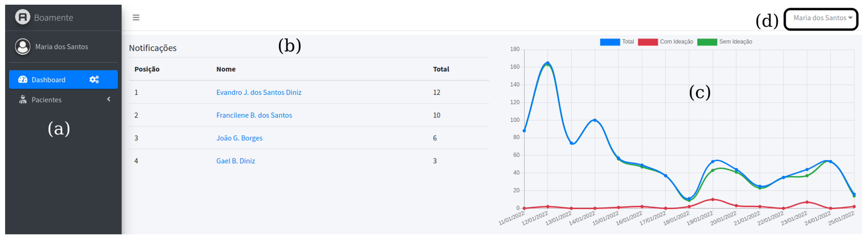Open patient Evandro J. dos Santos Diniz
Viewport: 868px width, 239px height.
[258, 92]
